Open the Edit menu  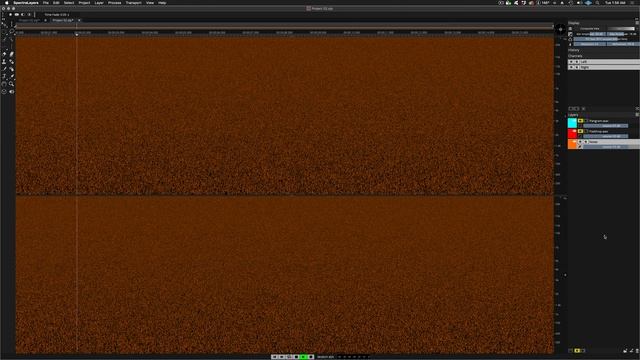[56, 3]
